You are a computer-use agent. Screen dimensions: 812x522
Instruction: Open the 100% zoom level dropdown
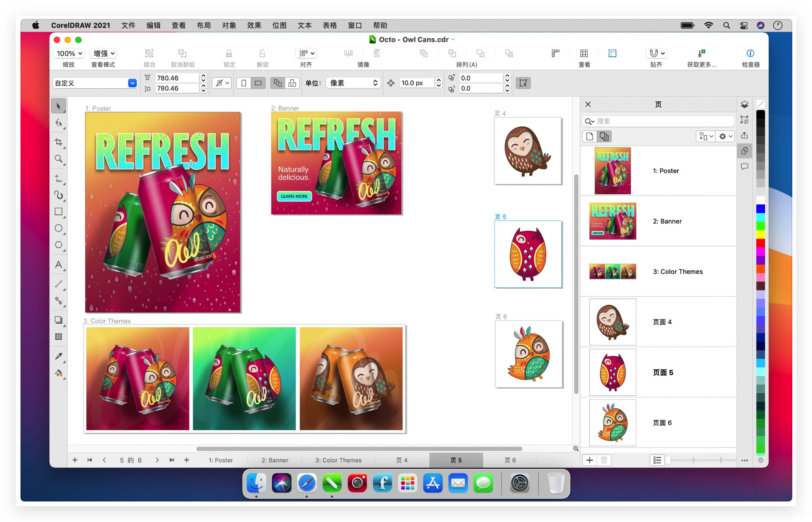69,53
